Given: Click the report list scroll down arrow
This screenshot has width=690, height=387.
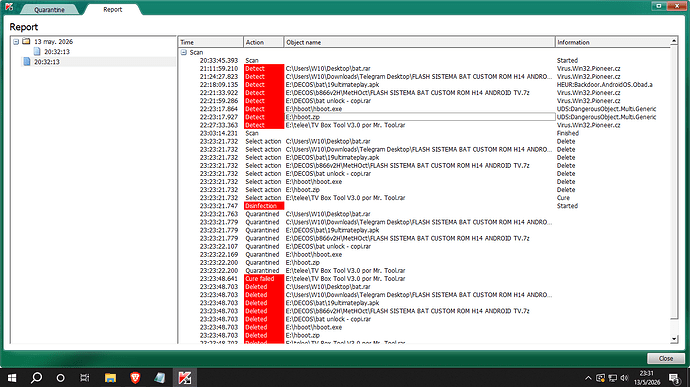Looking at the screenshot, I should click(x=674, y=339).
